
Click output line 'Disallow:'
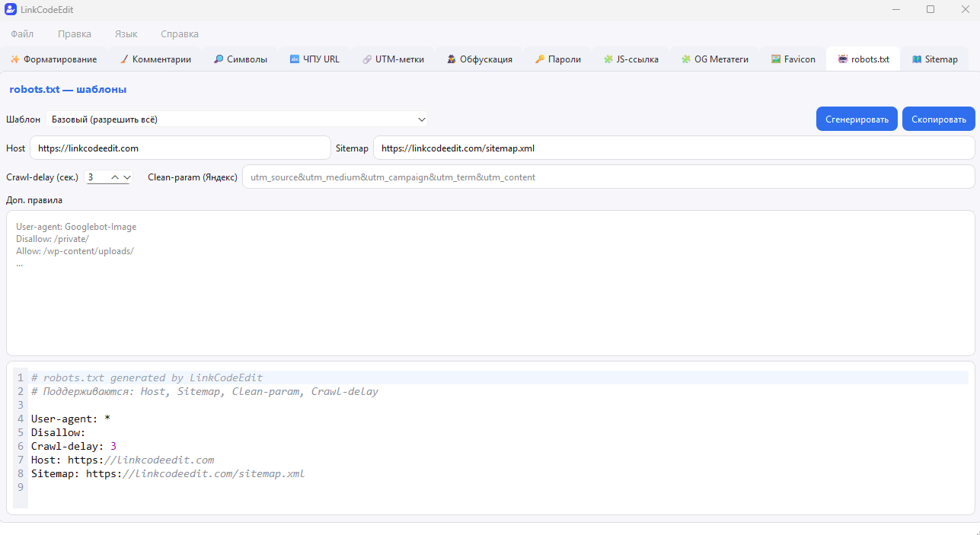coord(59,432)
